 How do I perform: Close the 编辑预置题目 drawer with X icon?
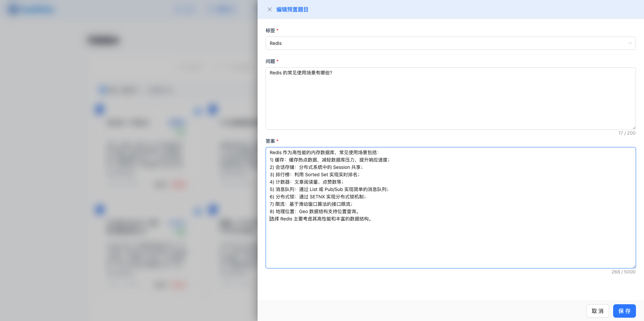(269, 9)
